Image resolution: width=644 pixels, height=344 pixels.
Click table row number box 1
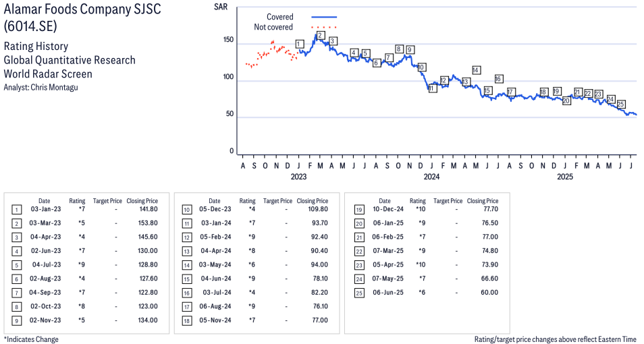16,210
